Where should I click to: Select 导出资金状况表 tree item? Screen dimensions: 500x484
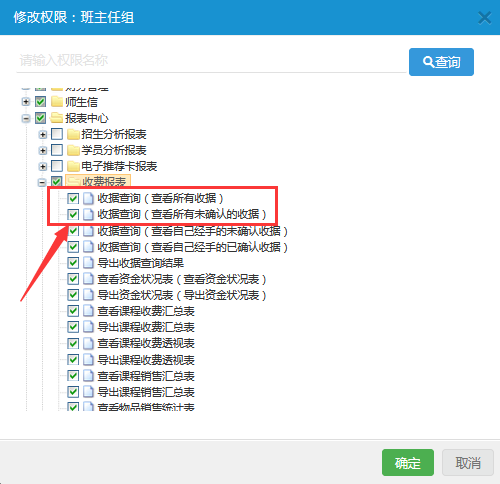(182, 295)
